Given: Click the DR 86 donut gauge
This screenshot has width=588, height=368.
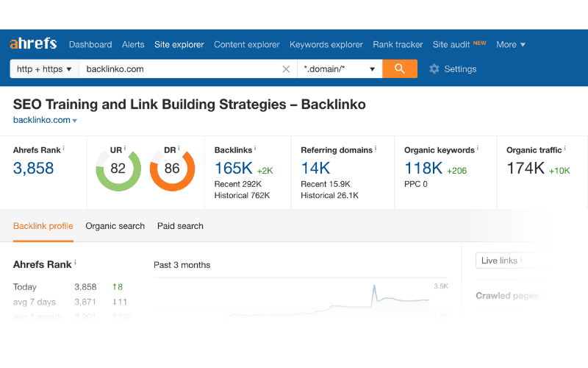Looking at the screenshot, I should (x=172, y=169).
